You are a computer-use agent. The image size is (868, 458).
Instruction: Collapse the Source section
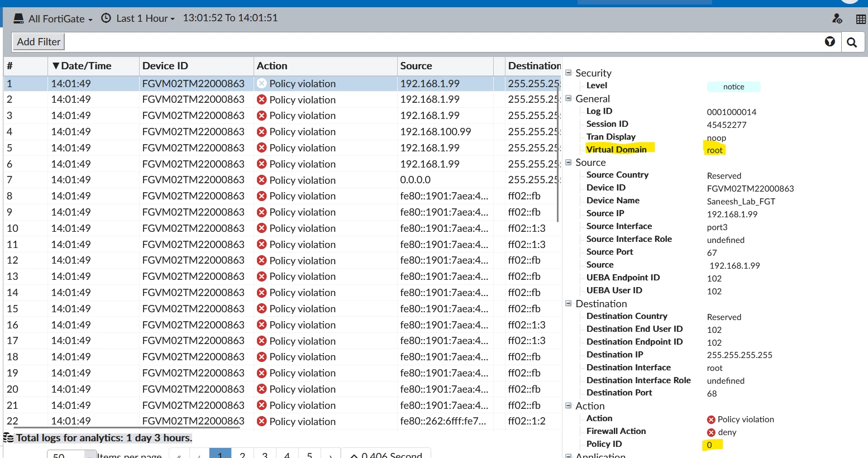[x=569, y=162]
